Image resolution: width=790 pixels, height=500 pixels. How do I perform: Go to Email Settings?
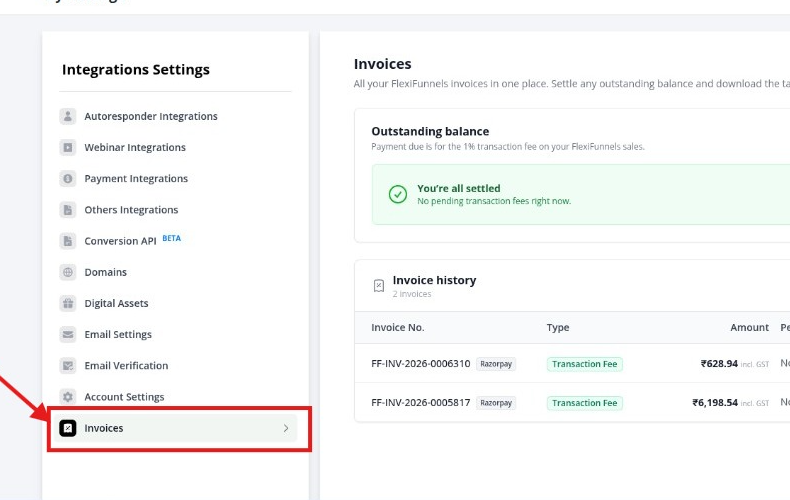[x=118, y=335]
